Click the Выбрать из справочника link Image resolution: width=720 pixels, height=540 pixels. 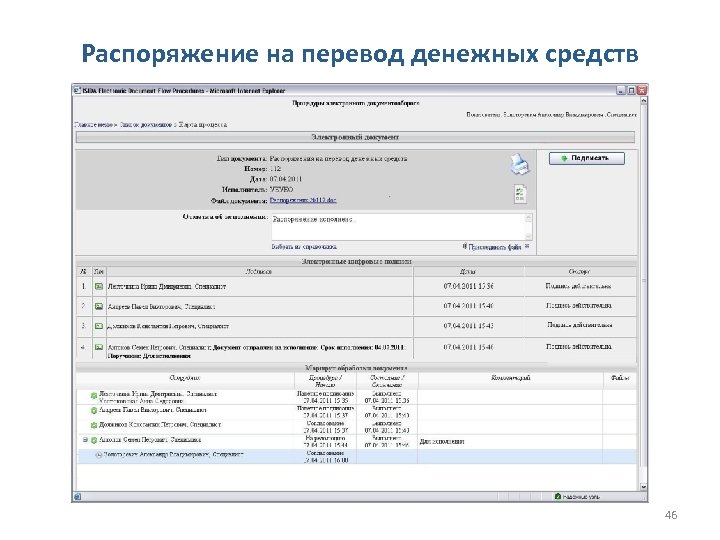[304, 247]
